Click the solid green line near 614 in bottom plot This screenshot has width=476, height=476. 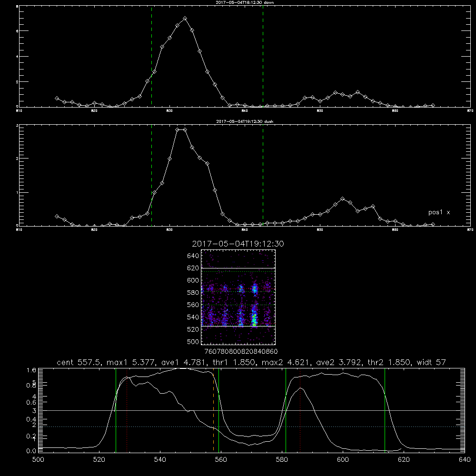pos(385,410)
